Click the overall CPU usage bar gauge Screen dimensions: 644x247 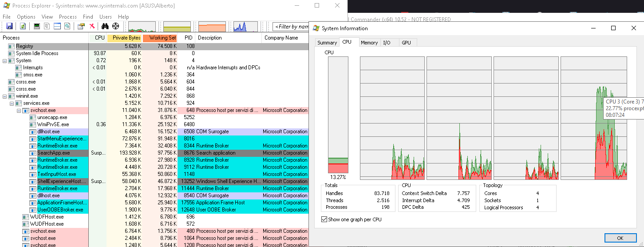(x=338, y=115)
